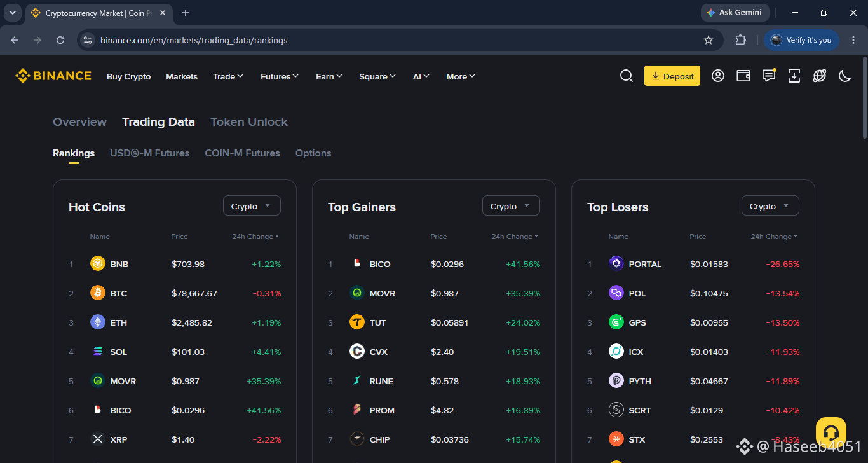
Task: Click the SOL coin icon
Action: coord(98,352)
